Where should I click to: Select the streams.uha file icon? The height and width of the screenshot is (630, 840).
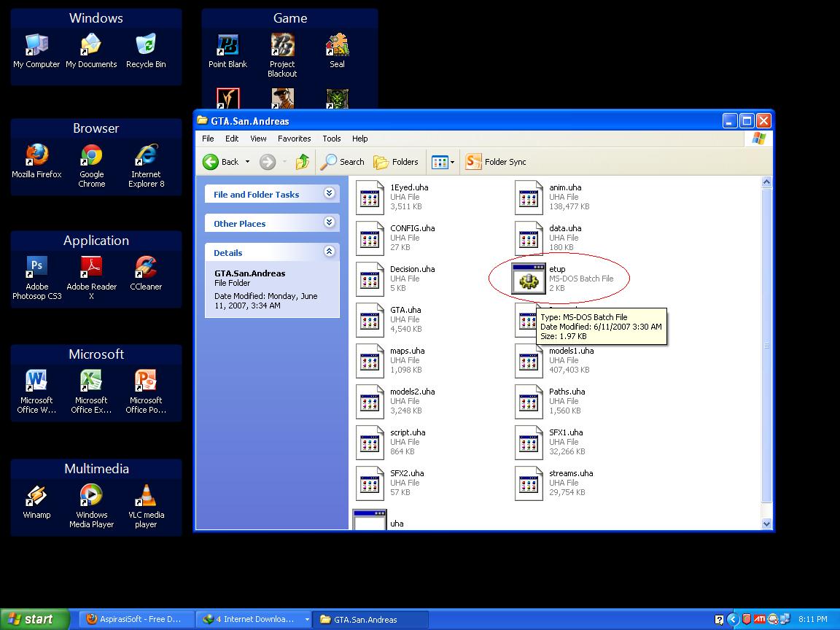(529, 483)
